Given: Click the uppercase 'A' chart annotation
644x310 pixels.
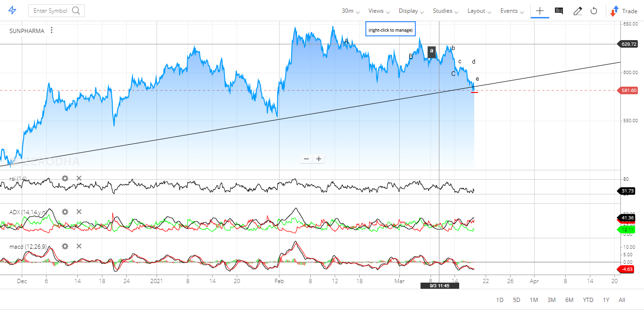Looking at the screenshot, I should coord(346,41).
